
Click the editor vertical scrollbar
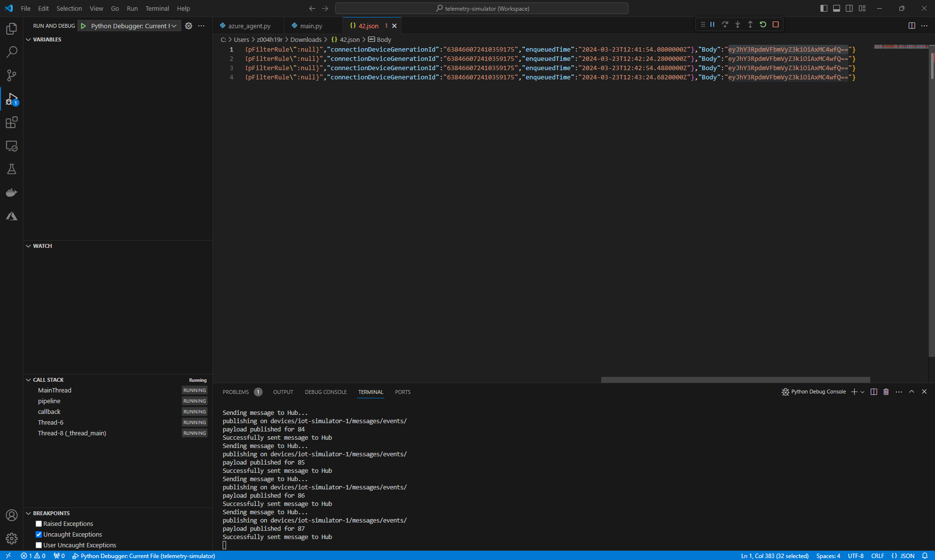[x=931, y=63]
